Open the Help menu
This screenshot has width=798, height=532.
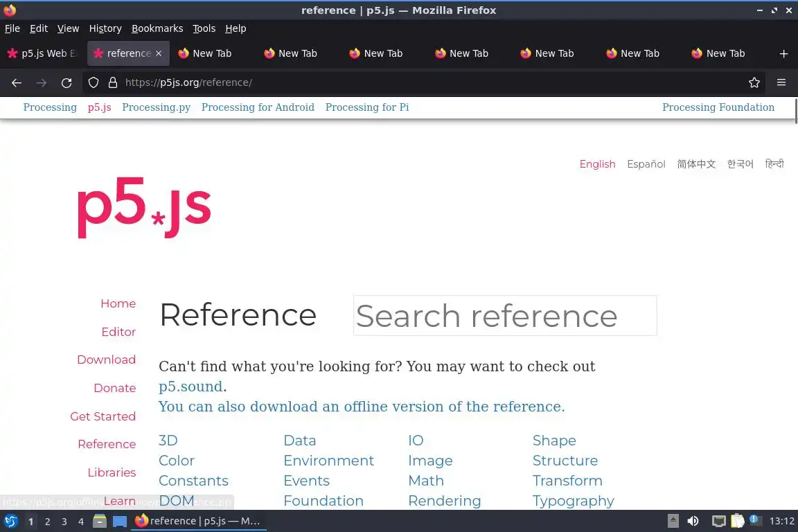(x=236, y=28)
